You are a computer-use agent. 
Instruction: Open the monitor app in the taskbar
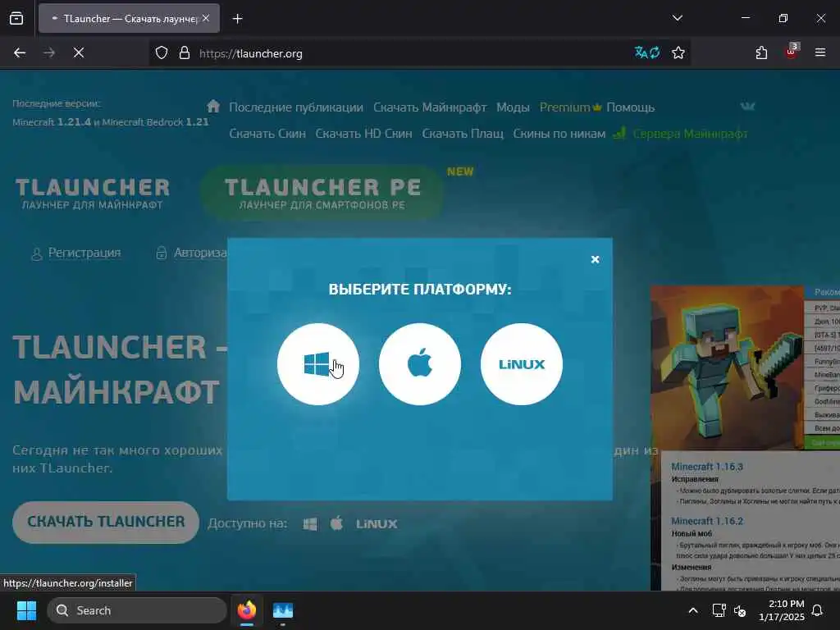click(283, 610)
